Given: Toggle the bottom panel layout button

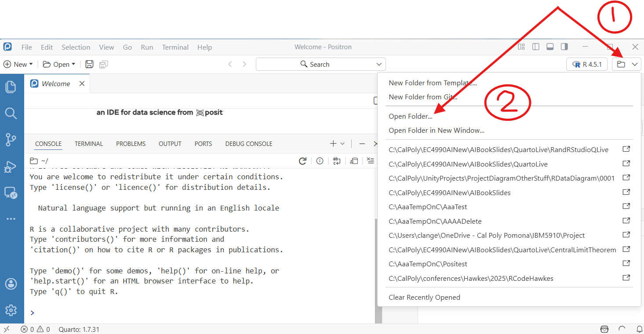Looking at the screenshot, I should pyautogui.click(x=550, y=47).
